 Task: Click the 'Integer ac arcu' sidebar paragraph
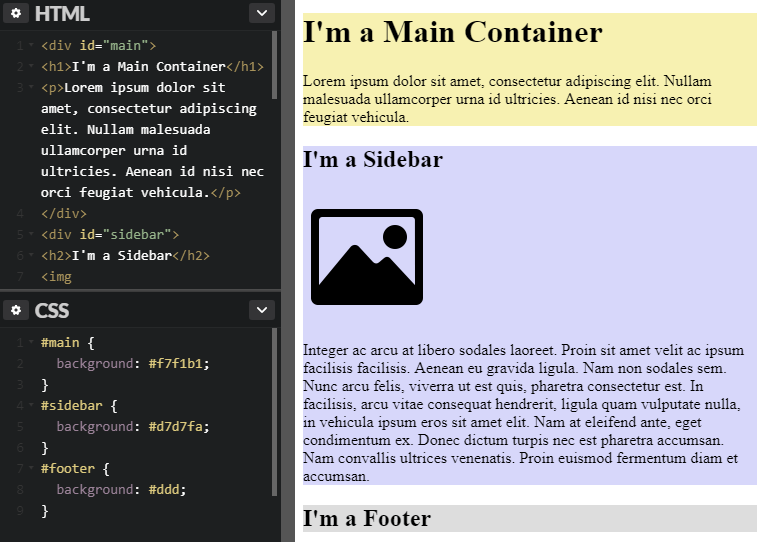point(523,413)
